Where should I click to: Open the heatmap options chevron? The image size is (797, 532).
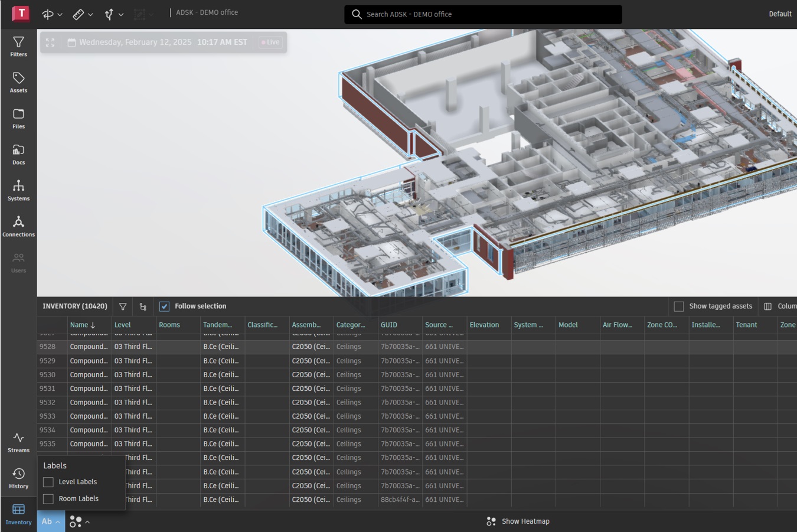click(87, 521)
